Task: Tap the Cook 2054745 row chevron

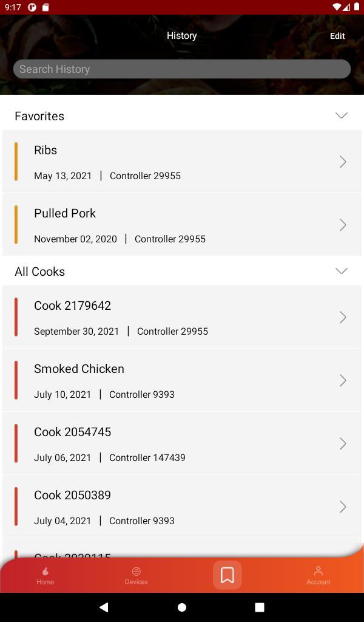Action: (343, 443)
